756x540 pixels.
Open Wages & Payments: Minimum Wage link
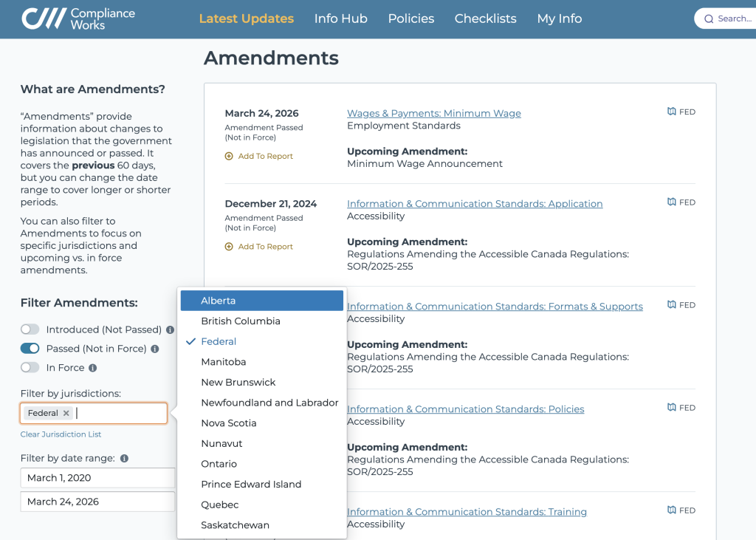click(x=433, y=114)
